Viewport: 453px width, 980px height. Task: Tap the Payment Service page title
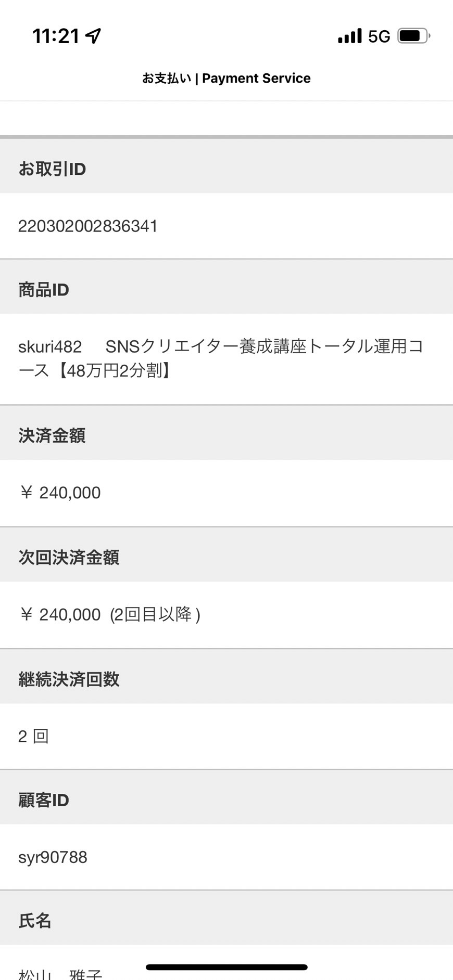(227, 78)
